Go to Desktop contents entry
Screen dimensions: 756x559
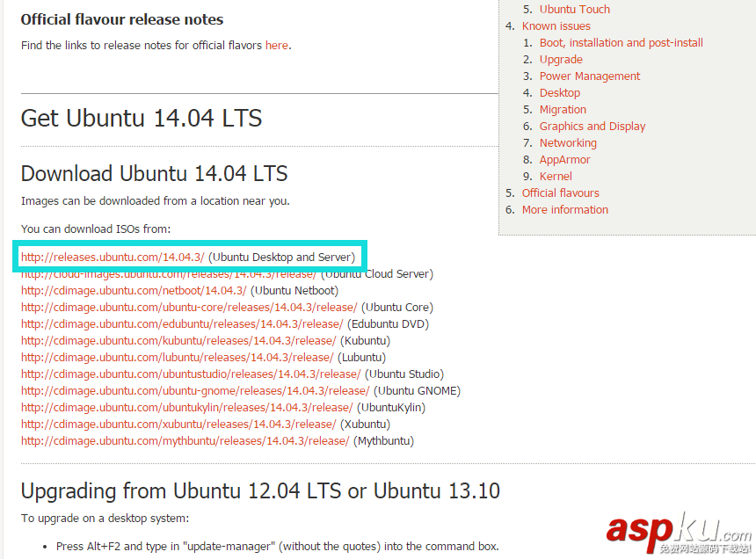(x=560, y=93)
